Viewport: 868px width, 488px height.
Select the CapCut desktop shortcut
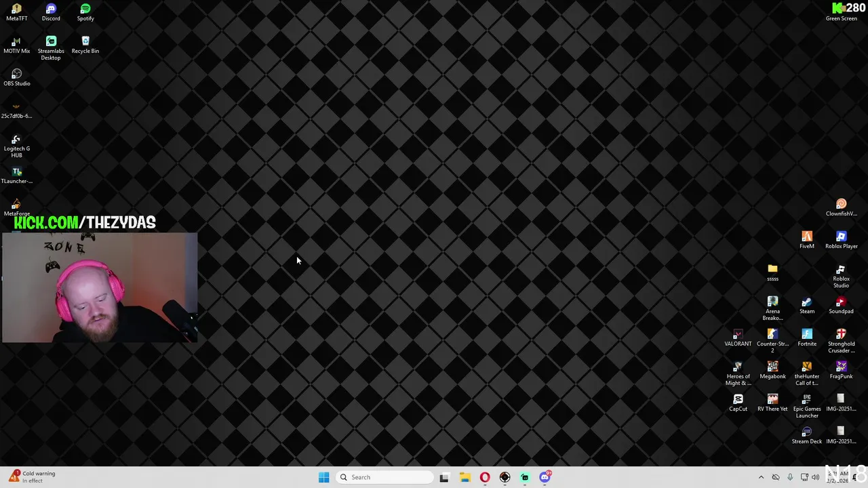(x=738, y=403)
